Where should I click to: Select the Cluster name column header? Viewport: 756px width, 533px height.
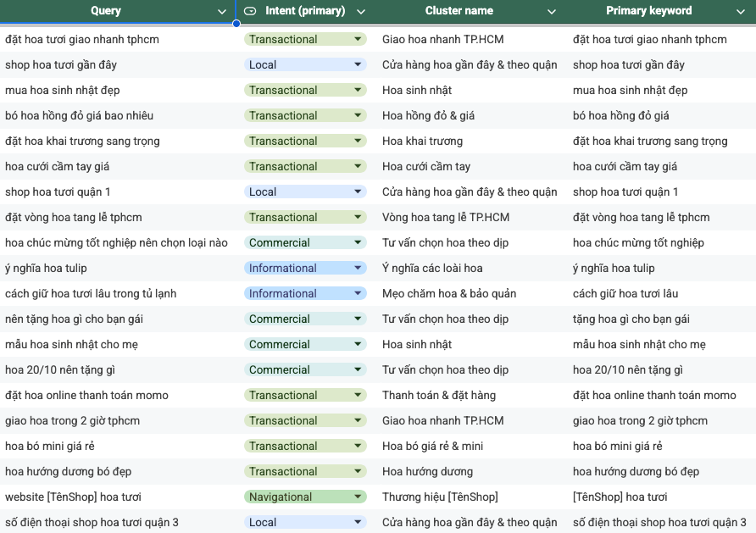[x=459, y=11]
